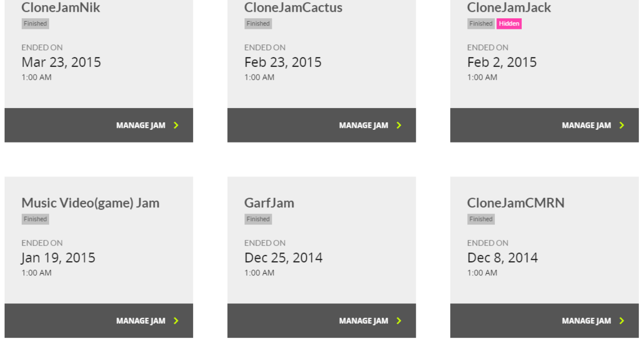Click the Finished badge under CloneJamNik

point(35,24)
